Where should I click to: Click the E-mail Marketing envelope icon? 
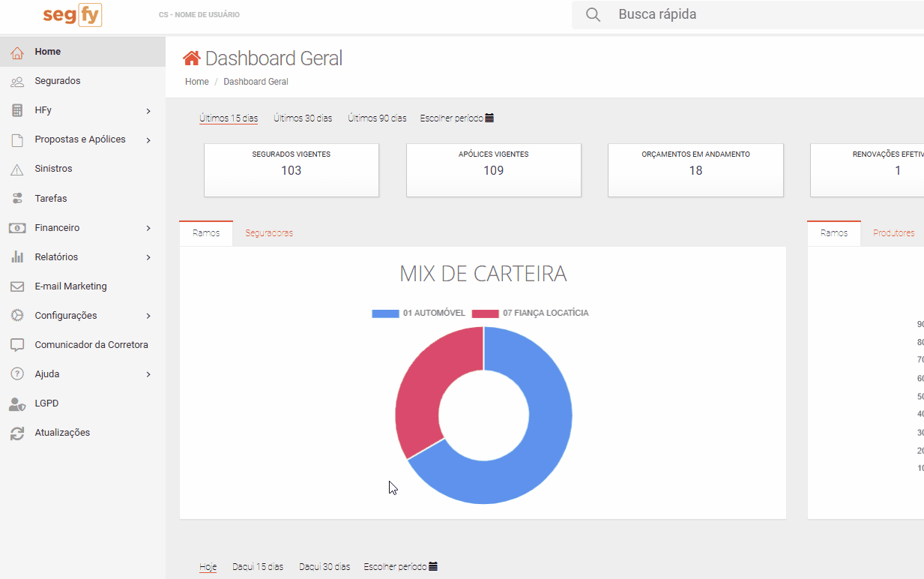pyautogui.click(x=16, y=286)
